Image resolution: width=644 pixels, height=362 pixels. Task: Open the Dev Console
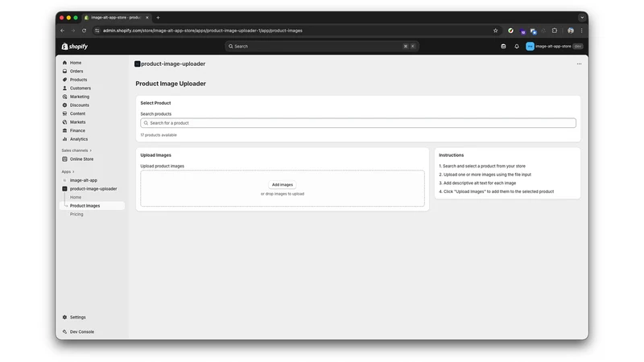point(82,331)
